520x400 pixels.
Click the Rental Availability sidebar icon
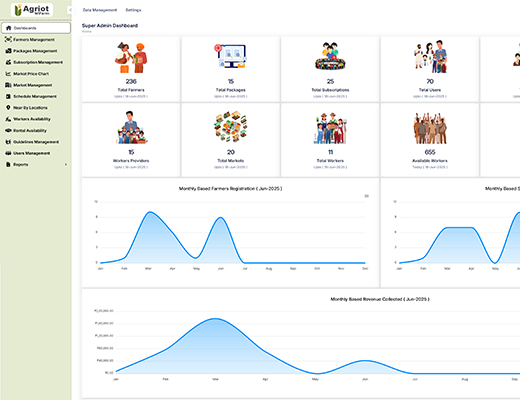(8, 130)
